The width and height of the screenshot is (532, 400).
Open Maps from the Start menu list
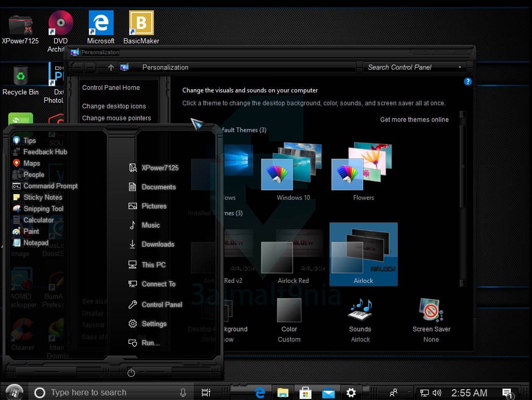(26, 163)
